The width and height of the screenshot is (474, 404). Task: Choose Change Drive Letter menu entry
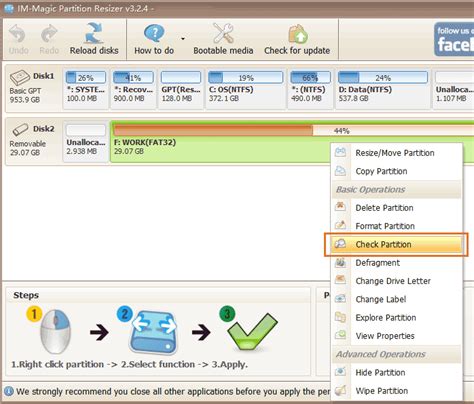coord(397,281)
